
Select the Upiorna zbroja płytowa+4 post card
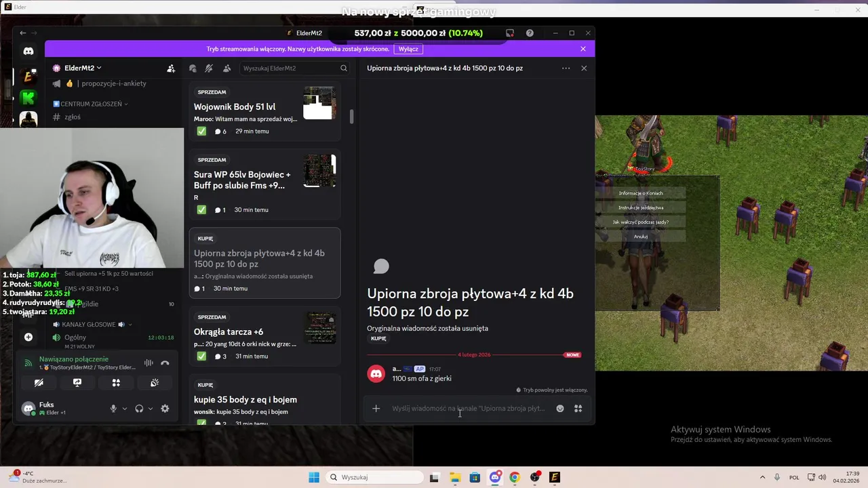[x=264, y=263]
